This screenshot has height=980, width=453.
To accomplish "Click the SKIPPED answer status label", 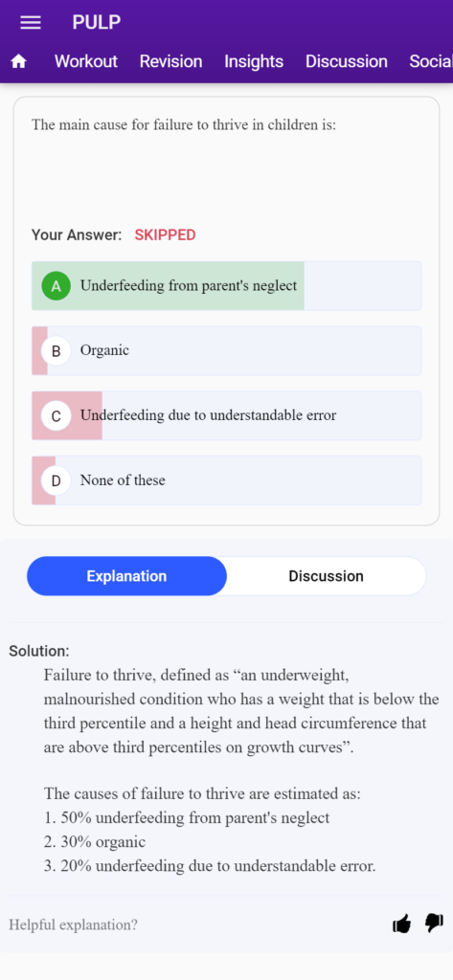I will 165,235.
